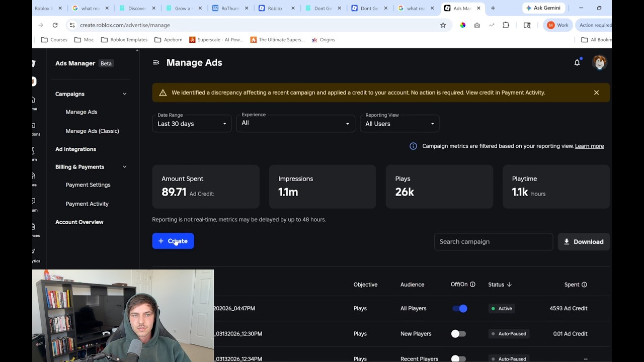This screenshot has width=644, height=362.
Task: Click the camera extension icon in toolbar
Action: [477, 25]
